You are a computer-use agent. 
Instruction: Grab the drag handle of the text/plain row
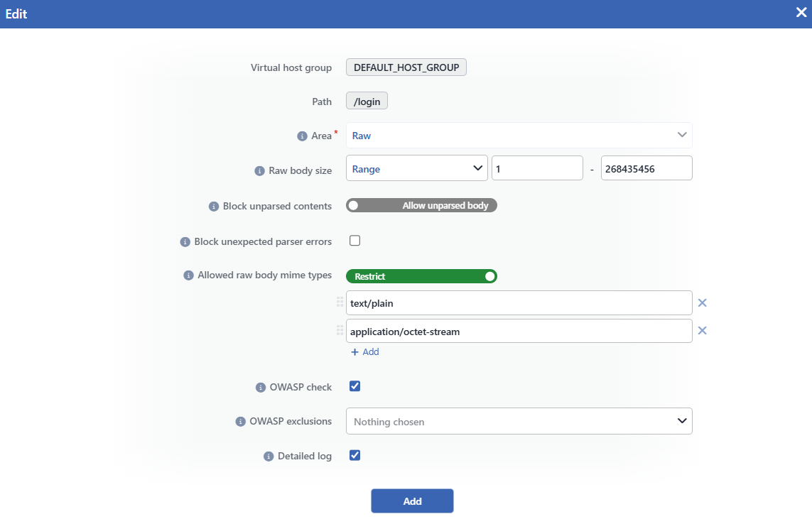tap(340, 302)
